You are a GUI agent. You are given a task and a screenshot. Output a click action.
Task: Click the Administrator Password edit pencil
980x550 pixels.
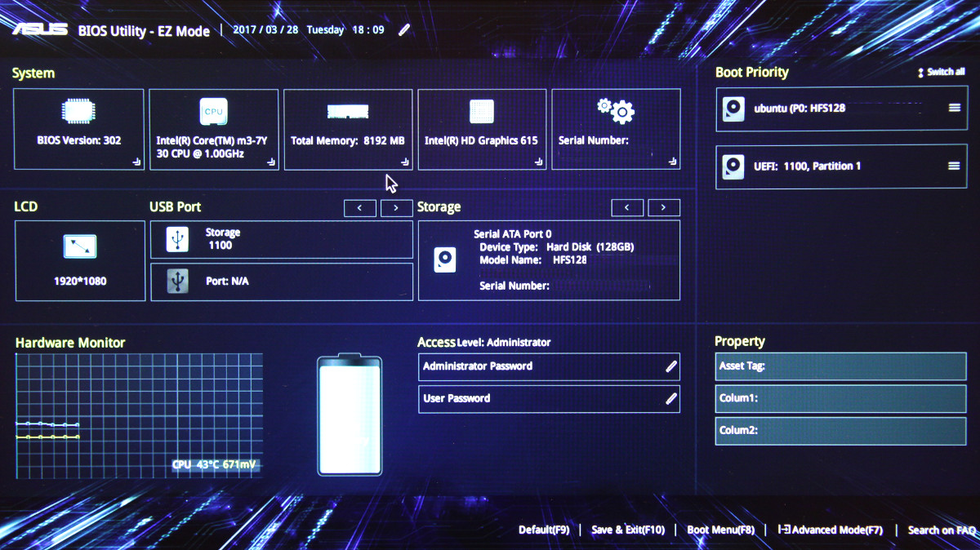click(x=671, y=366)
